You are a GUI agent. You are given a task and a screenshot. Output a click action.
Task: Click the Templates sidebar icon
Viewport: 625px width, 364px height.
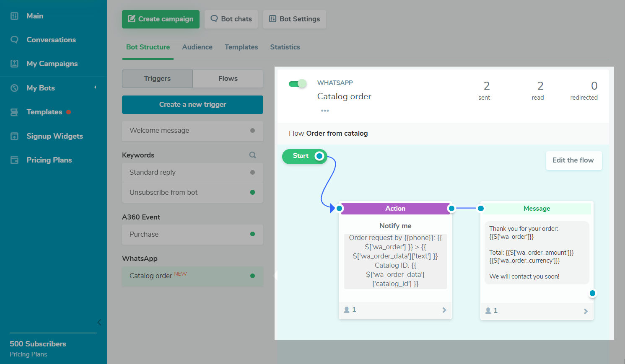tap(14, 112)
